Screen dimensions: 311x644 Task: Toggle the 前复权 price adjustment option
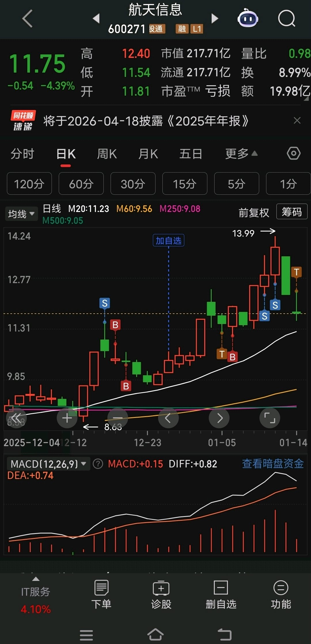coord(254,213)
